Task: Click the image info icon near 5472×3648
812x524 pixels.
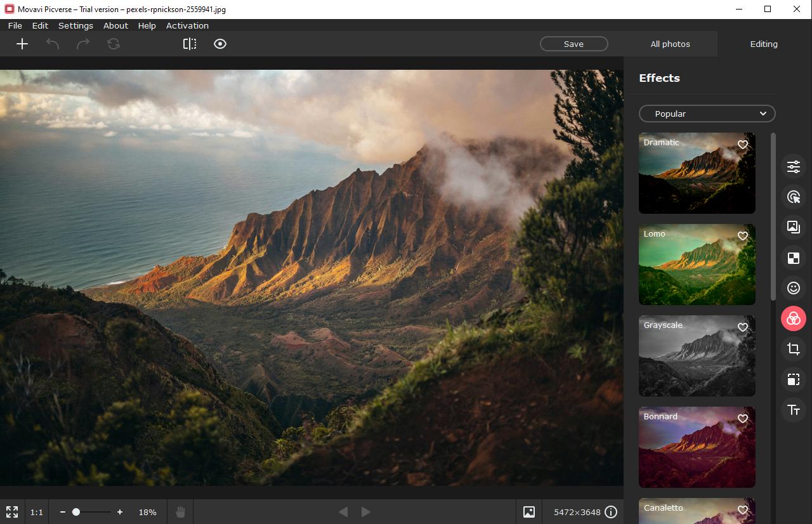Action: click(x=610, y=512)
